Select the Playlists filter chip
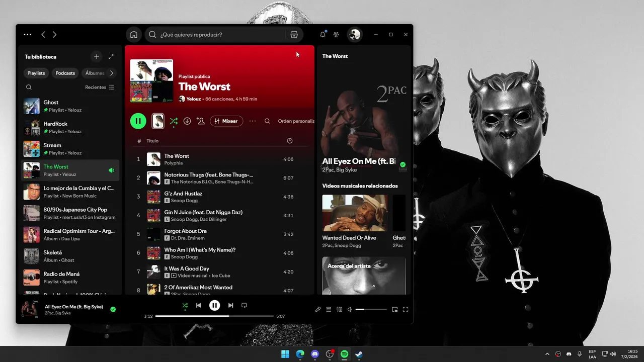Image resolution: width=644 pixels, height=362 pixels. coord(36,73)
